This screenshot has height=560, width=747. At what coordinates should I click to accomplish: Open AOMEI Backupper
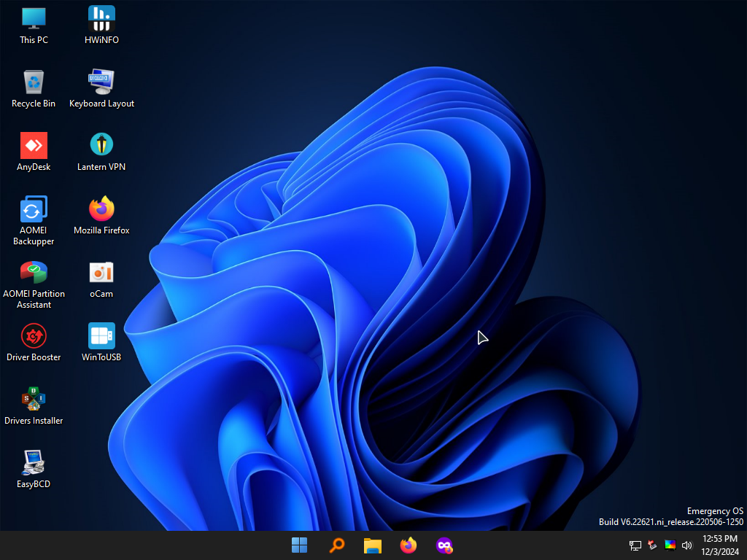[x=34, y=208]
